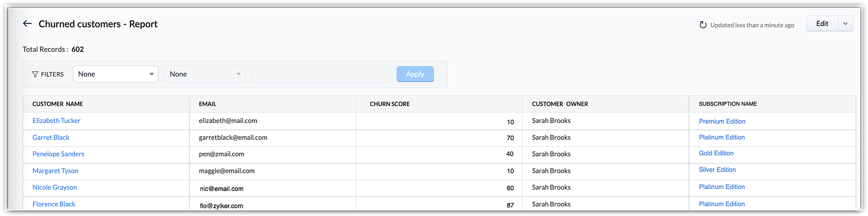Click the Customer Name column header
The width and height of the screenshot is (868, 216).
click(x=58, y=104)
